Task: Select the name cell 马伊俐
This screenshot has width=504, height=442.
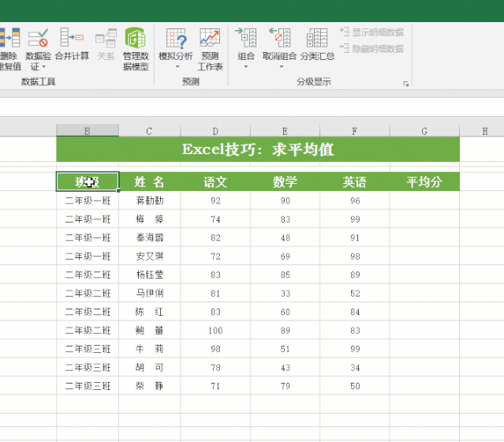Action: [149, 294]
